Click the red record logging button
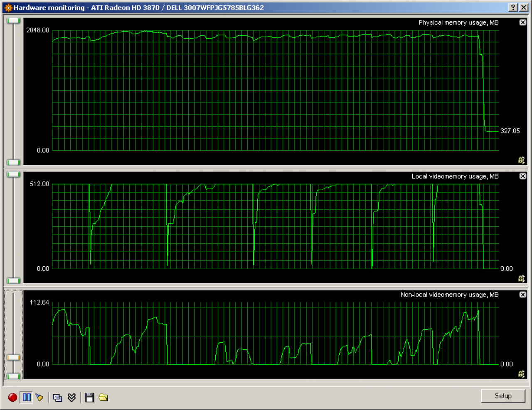This screenshot has width=532, height=410. [x=12, y=398]
